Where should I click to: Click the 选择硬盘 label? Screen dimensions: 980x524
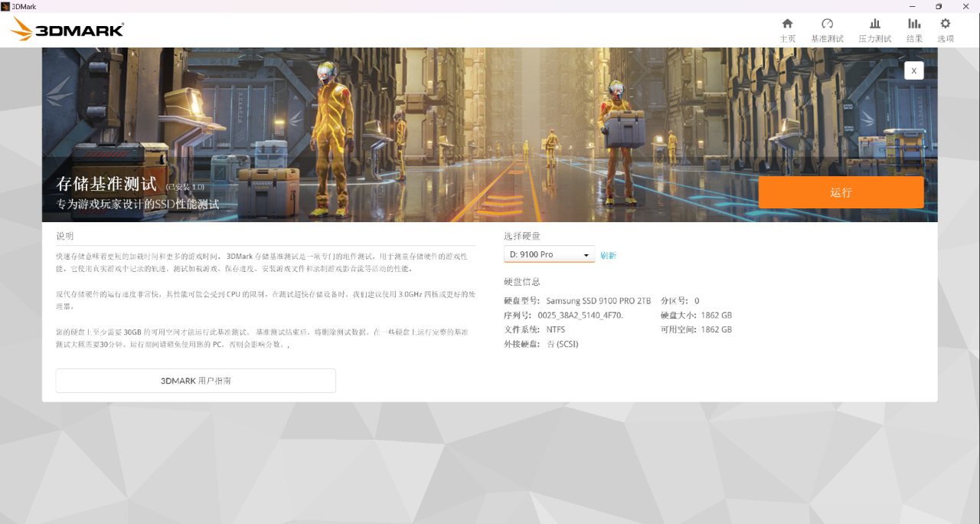click(522, 236)
